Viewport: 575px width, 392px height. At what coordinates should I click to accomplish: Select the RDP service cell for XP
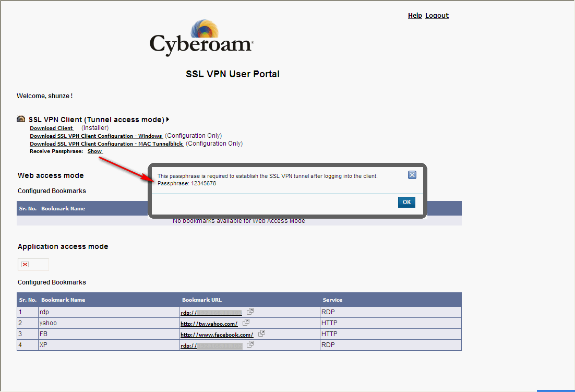pos(390,345)
